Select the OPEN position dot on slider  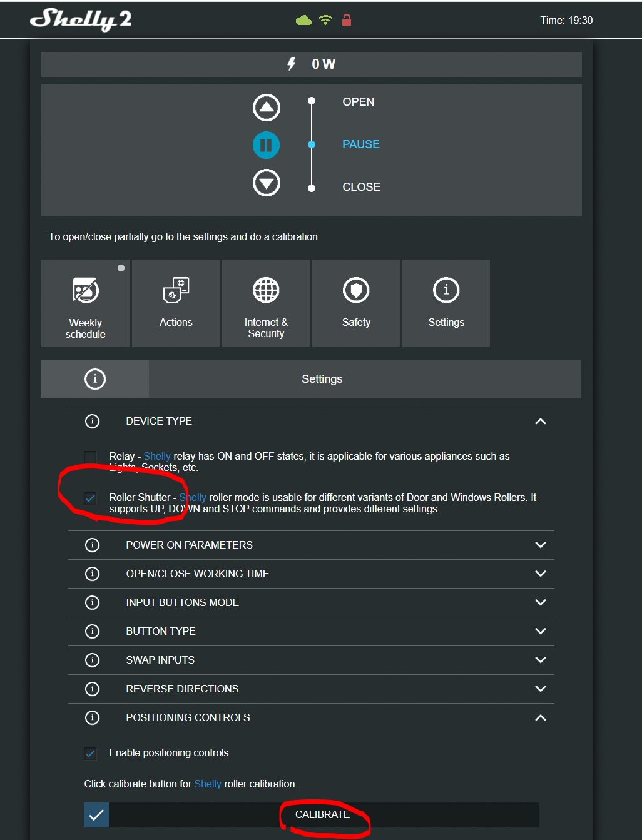point(312,101)
